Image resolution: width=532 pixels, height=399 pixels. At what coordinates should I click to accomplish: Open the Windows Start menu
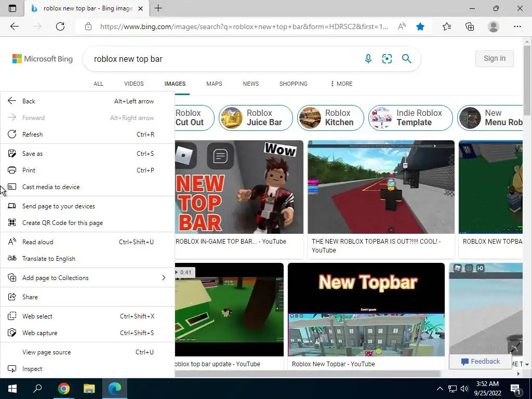point(12,389)
